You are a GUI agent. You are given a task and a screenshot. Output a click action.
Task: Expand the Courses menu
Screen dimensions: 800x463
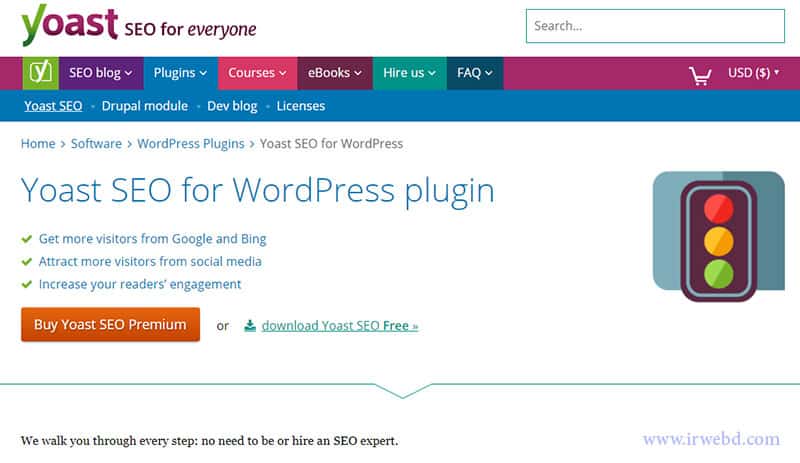(x=258, y=73)
